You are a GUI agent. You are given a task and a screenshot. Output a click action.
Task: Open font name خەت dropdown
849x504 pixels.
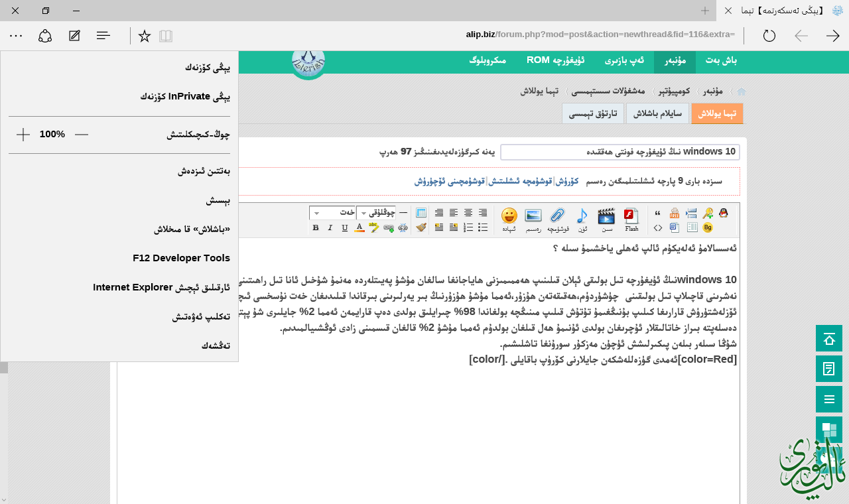[333, 213]
